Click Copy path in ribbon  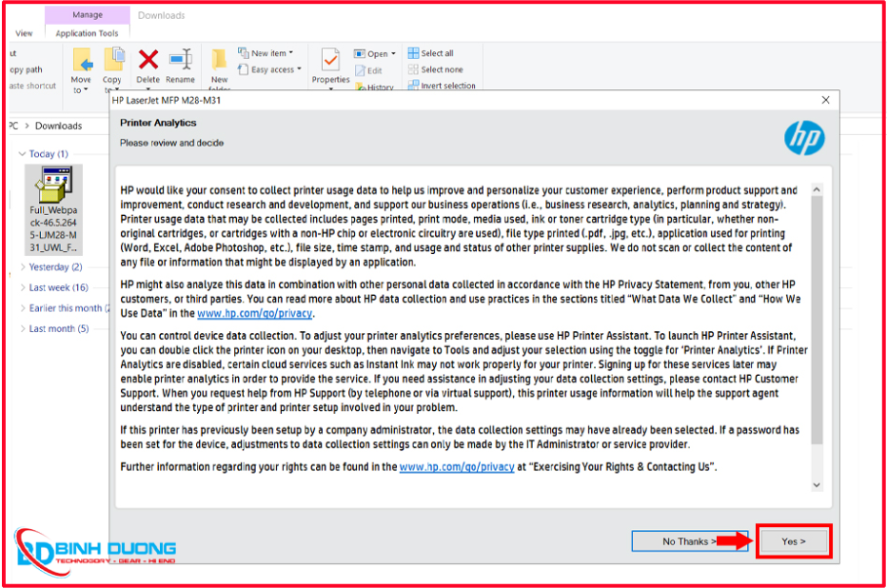(26, 69)
